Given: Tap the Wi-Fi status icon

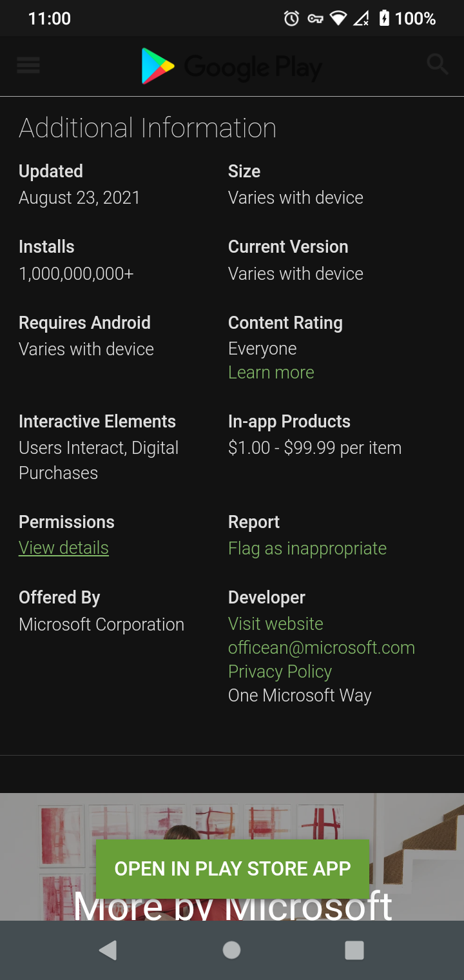Looking at the screenshot, I should coord(338,19).
